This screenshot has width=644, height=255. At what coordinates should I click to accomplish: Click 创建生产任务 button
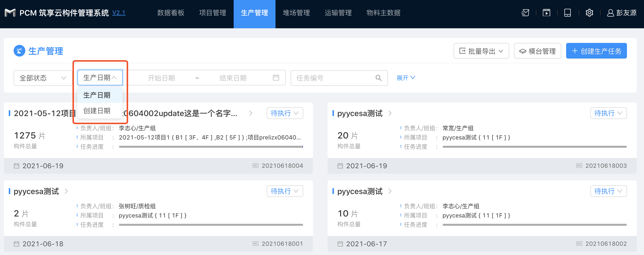(x=596, y=51)
